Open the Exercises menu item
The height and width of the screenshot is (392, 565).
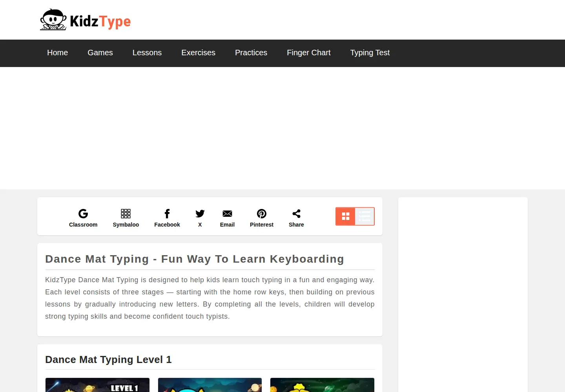tap(198, 53)
